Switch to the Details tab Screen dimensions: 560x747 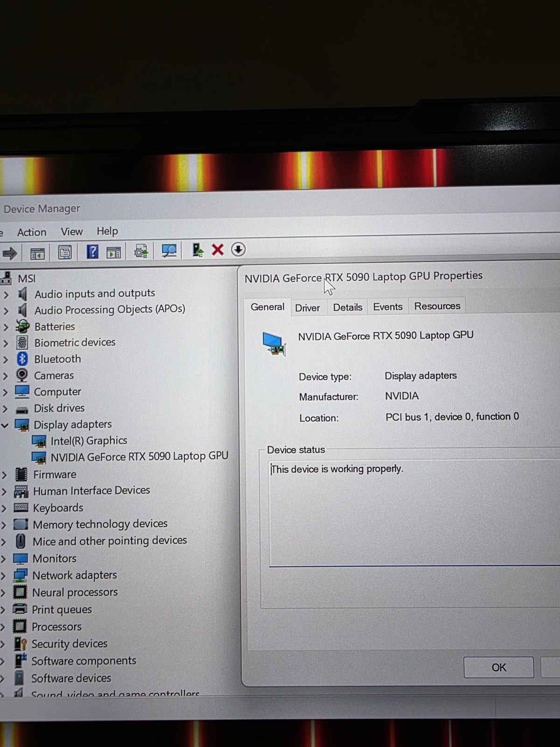click(348, 307)
